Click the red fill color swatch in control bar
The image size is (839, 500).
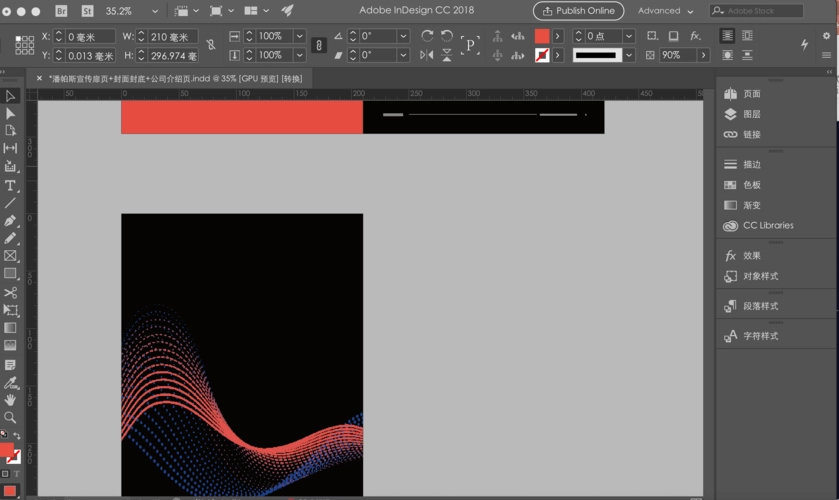tap(541, 36)
